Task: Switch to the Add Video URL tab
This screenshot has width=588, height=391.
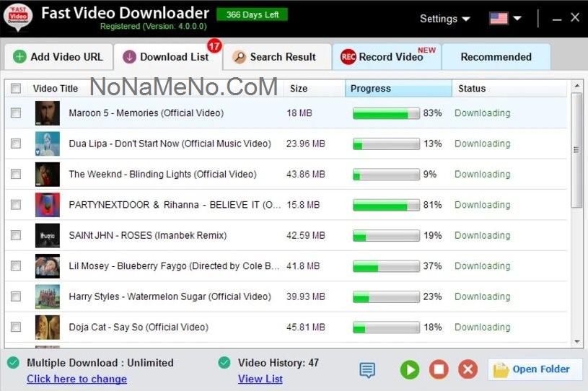Action: pos(58,57)
